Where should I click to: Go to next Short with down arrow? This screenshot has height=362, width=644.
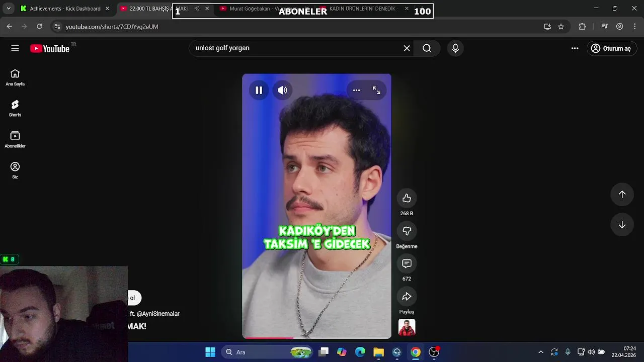(622, 225)
